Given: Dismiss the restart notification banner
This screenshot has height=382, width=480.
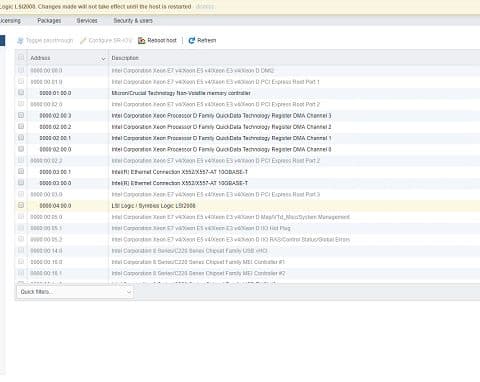Looking at the screenshot, I should coord(205,6).
